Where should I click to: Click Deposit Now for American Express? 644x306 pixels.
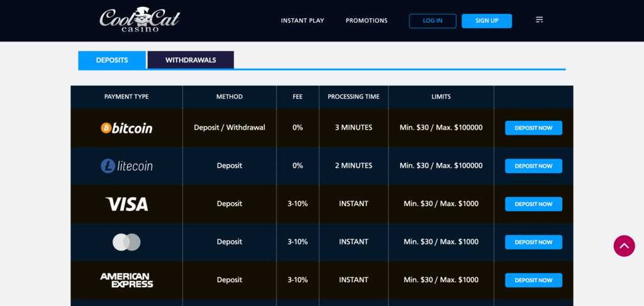coord(533,280)
